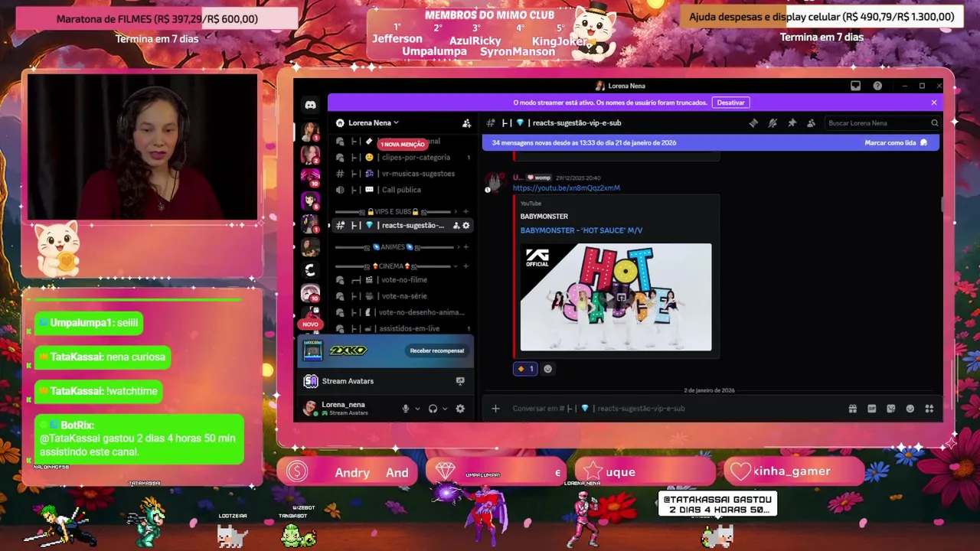Open the microphone input options chevron

tap(417, 409)
